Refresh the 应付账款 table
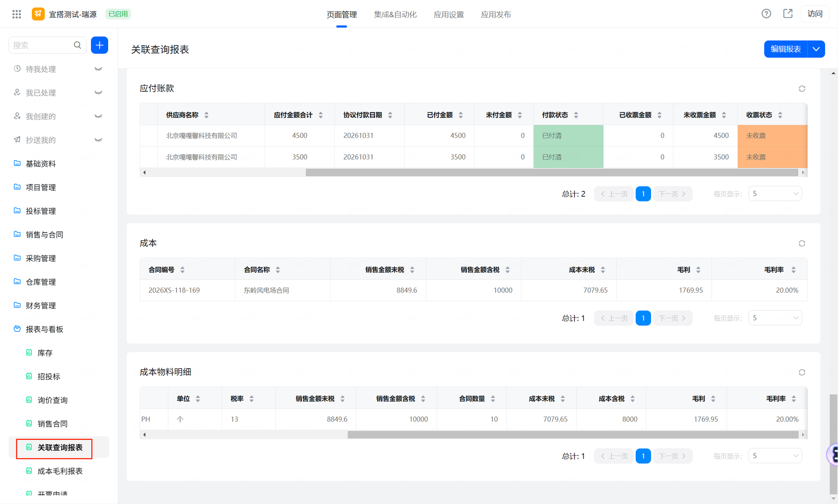Viewport: 838px width, 504px height. [802, 89]
